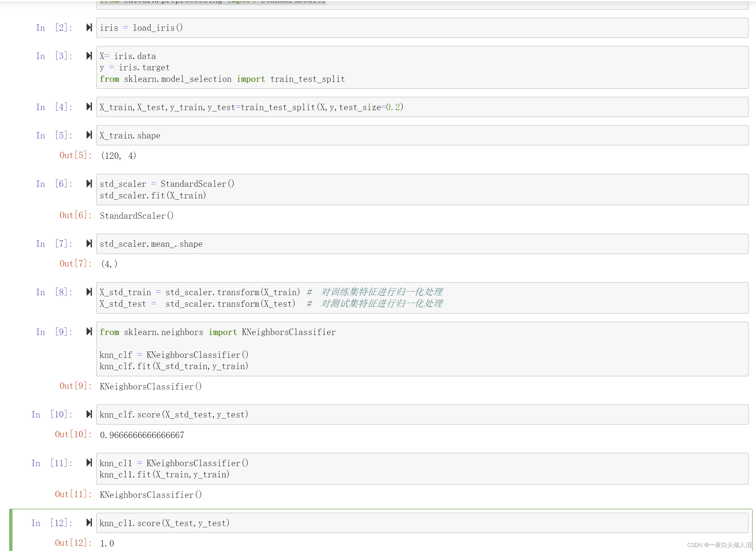Click the Out[11]: output prompt

73,494
